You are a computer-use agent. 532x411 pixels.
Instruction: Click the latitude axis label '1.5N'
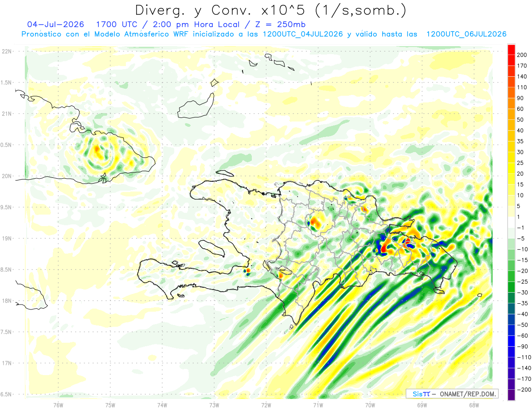pos(6,83)
